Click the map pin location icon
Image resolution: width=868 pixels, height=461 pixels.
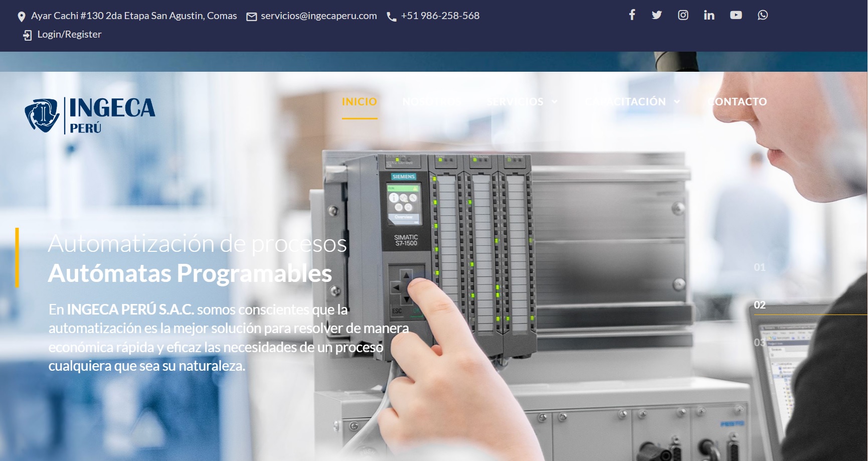(22, 17)
